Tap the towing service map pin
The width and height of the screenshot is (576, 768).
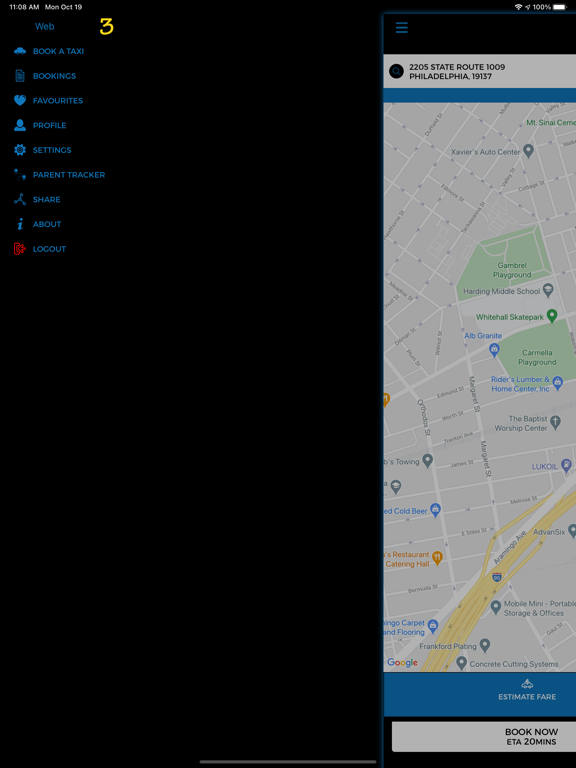(x=428, y=460)
